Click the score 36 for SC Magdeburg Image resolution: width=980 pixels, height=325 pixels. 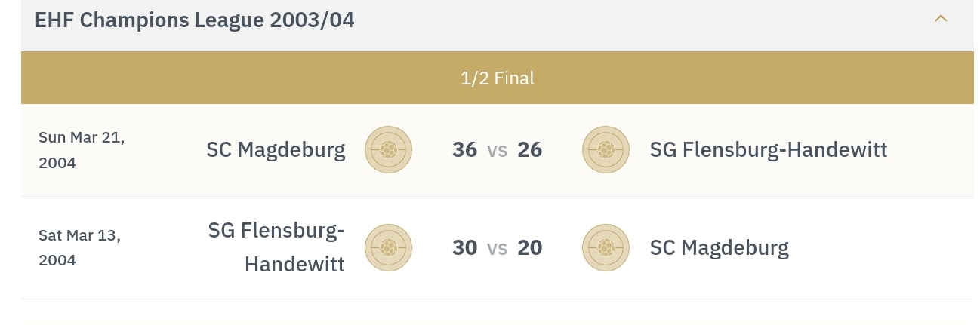[x=464, y=150]
